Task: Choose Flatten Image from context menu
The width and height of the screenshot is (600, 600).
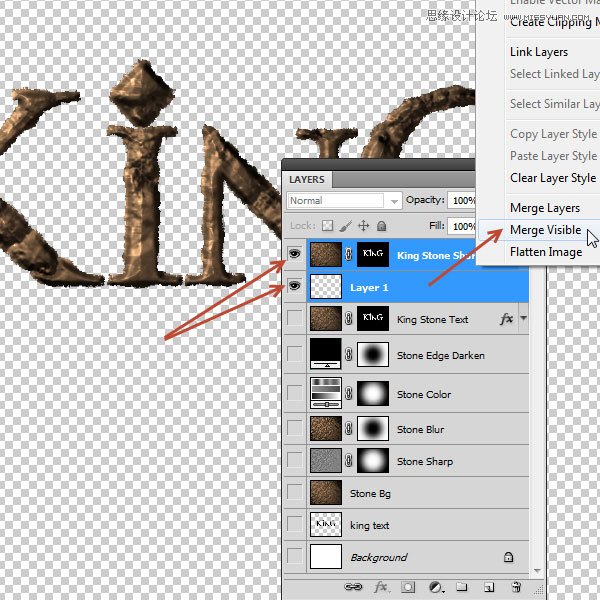Action: (546, 252)
